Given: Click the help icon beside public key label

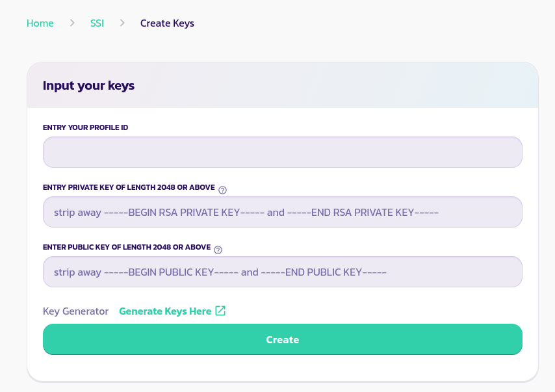Looking at the screenshot, I should [218, 250].
